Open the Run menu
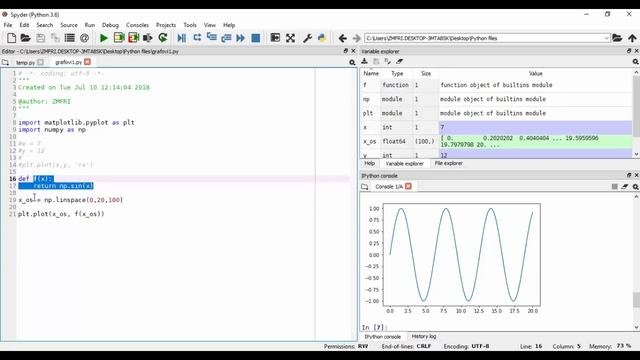 pyautogui.click(x=89, y=25)
